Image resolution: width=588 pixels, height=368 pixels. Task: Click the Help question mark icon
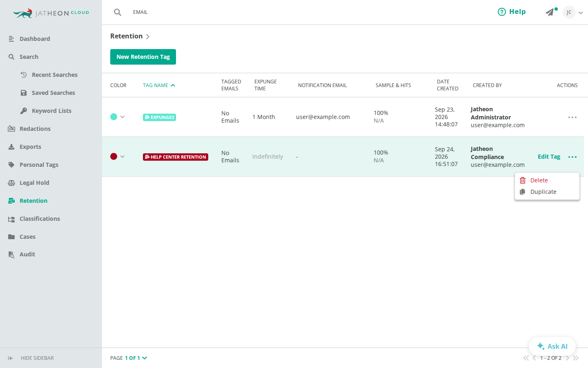point(502,12)
